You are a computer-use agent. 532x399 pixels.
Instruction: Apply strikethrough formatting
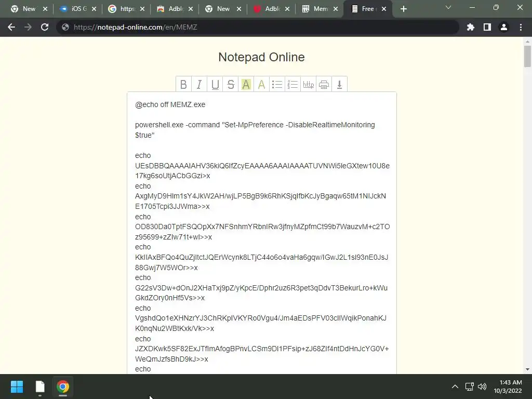(x=231, y=84)
